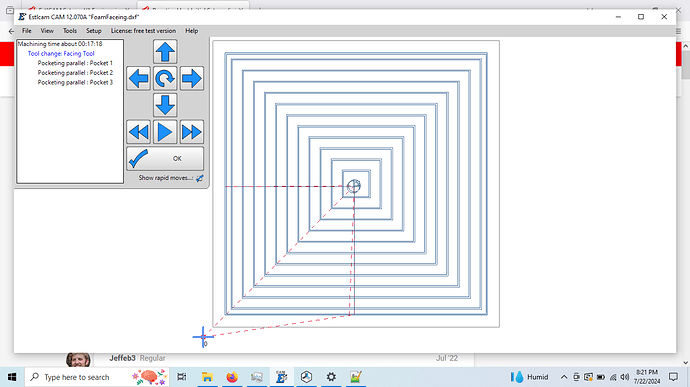Open the hexagon app taskbar icon

307,377
